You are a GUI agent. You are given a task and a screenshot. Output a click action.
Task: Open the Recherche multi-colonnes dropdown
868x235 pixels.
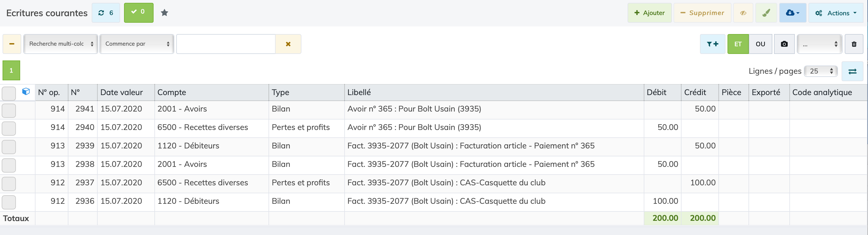point(61,44)
